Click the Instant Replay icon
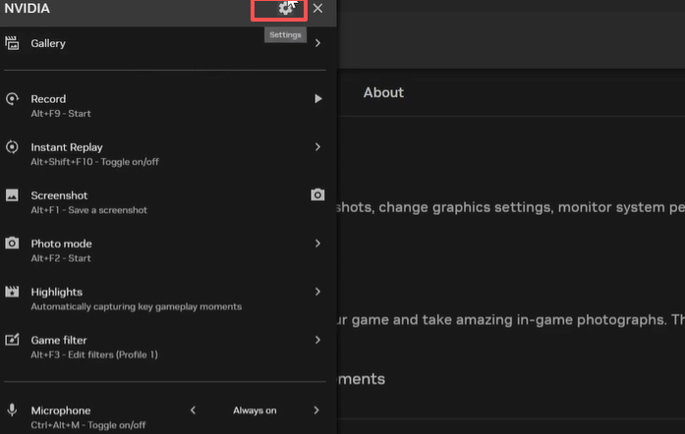Screen dimensions: 685x434 point(12,147)
